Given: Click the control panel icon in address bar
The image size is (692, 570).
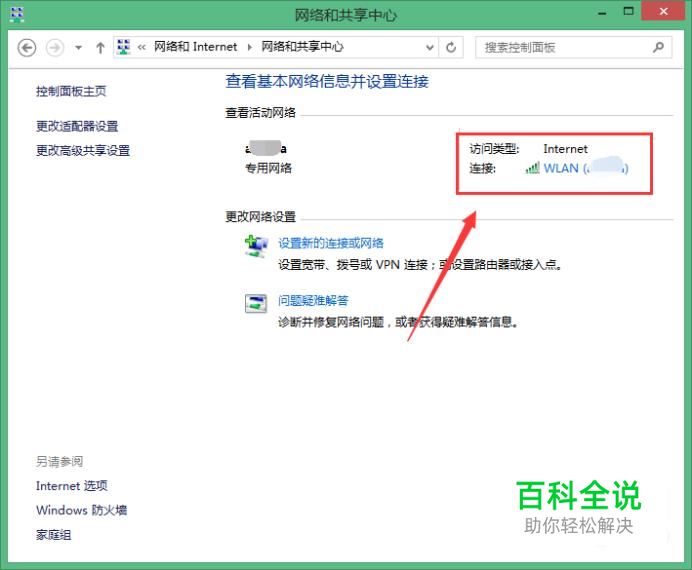Looking at the screenshot, I should tap(124, 47).
